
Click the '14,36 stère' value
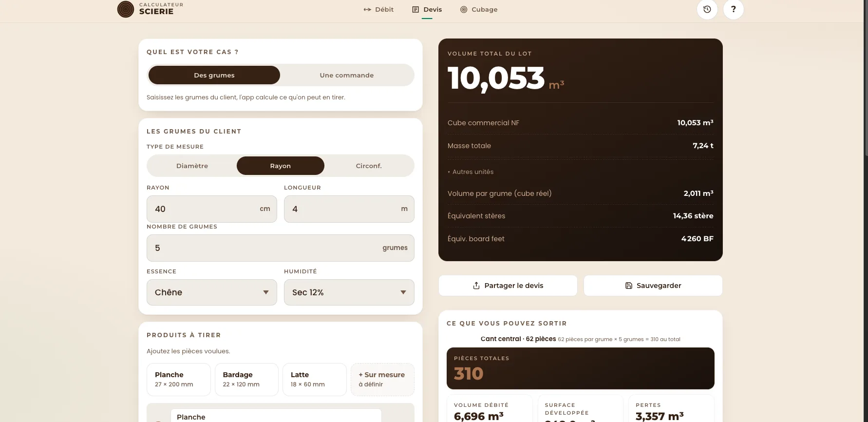coord(693,216)
